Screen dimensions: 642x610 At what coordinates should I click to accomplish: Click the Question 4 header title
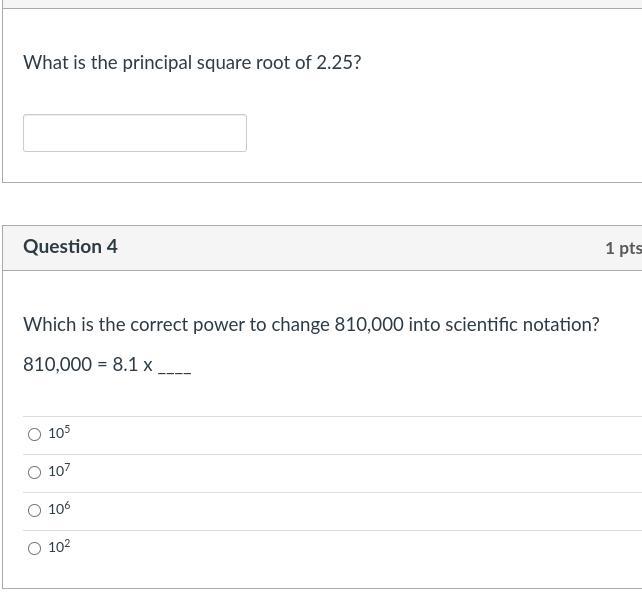coord(70,246)
